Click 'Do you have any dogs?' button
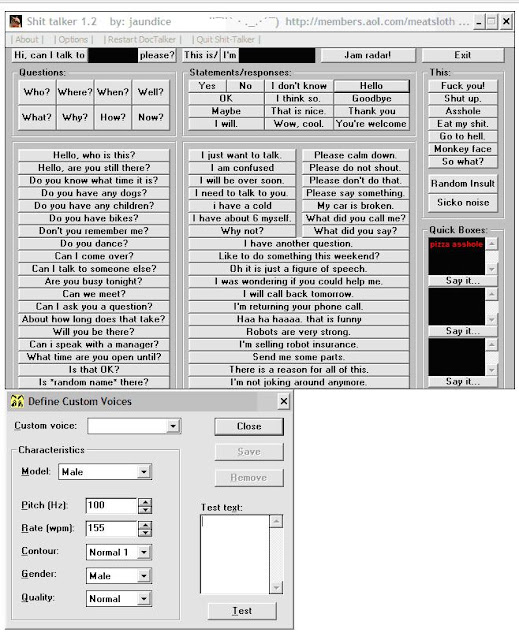Image resolution: width=519 pixels, height=640 pixels. (x=94, y=193)
